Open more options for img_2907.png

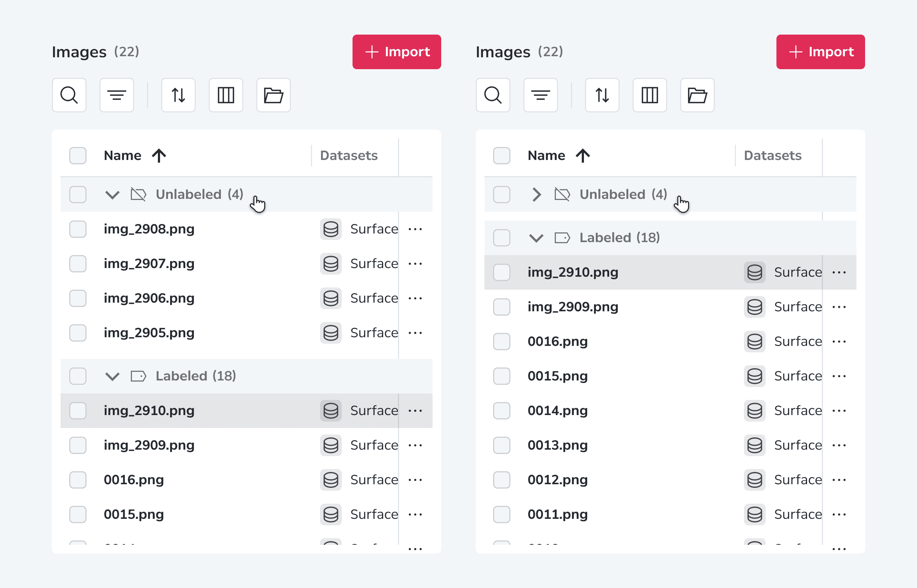pos(415,264)
